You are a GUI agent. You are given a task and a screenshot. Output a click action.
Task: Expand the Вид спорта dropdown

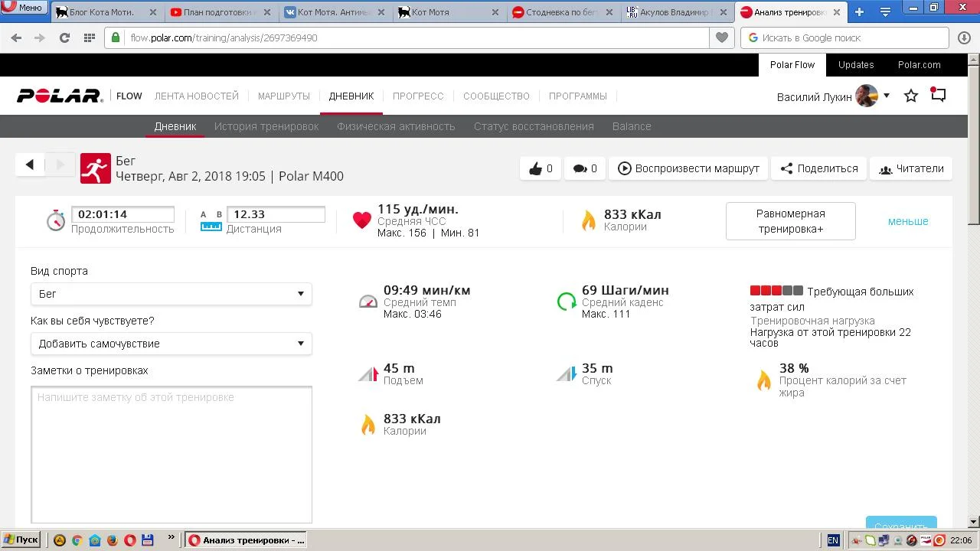tap(171, 294)
